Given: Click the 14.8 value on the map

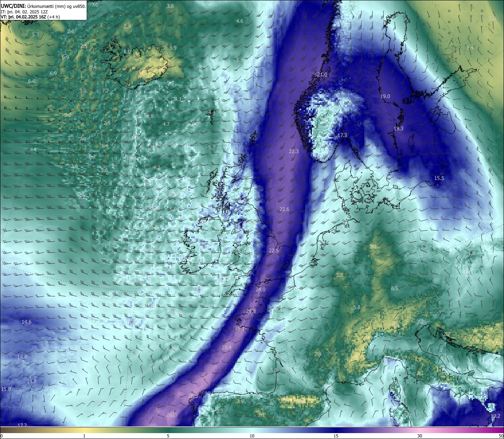Looking at the screenshot, I should [x=31, y=381].
